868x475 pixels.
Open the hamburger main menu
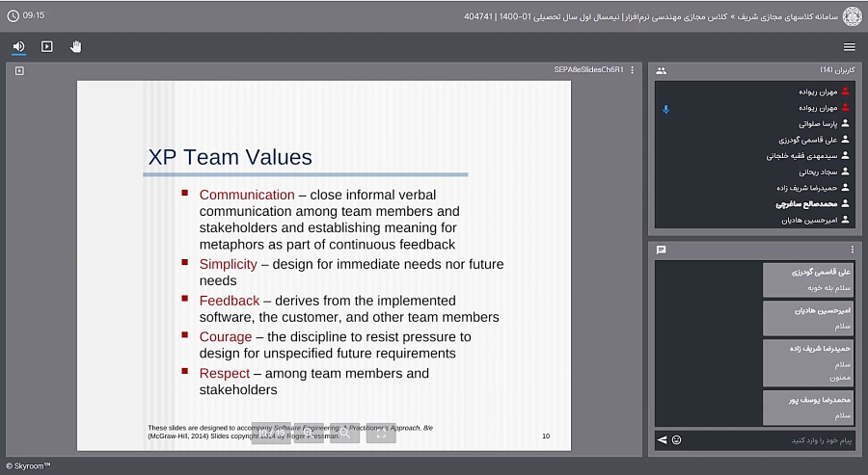pos(849,46)
